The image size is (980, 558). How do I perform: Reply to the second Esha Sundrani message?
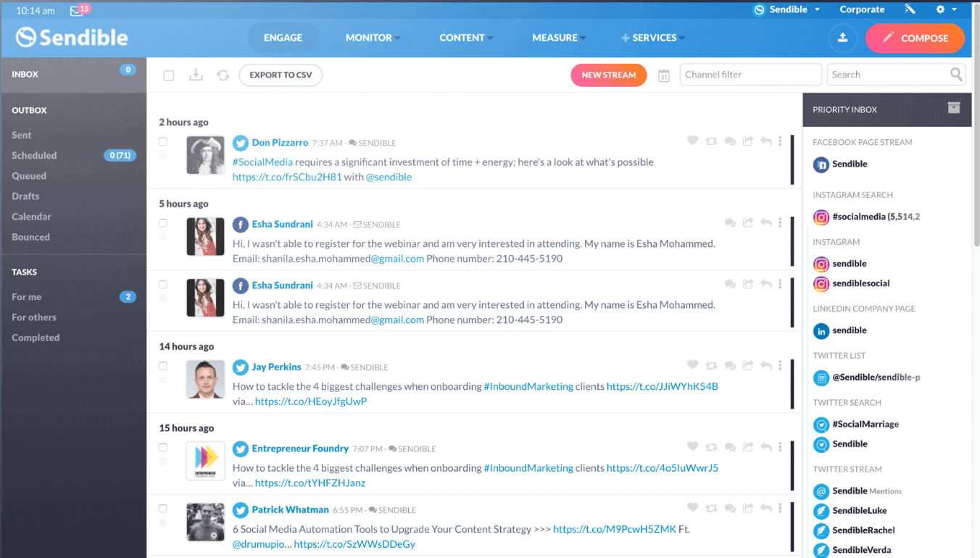[766, 284]
